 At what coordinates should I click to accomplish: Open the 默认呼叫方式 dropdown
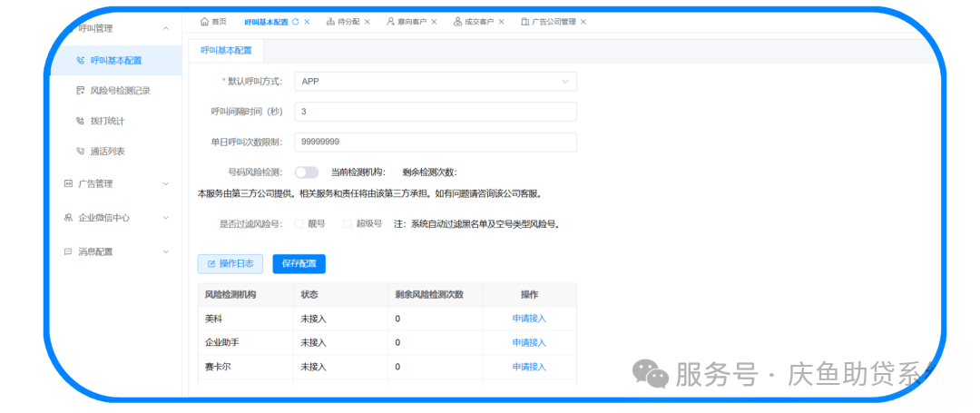(x=436, y=81)
